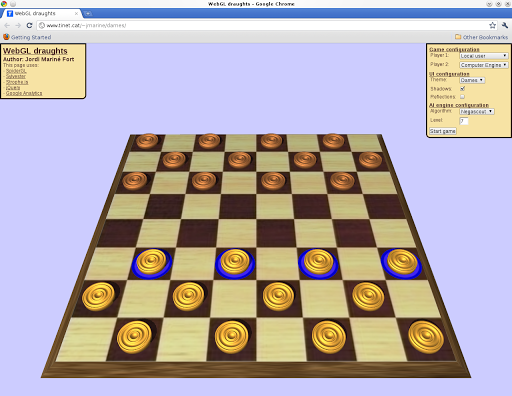Select the leftmost blue-highlighted yellow draughts piece
The height and width of the screenshot is (396, 512).
pyautogui.click(x=152, y=263)
